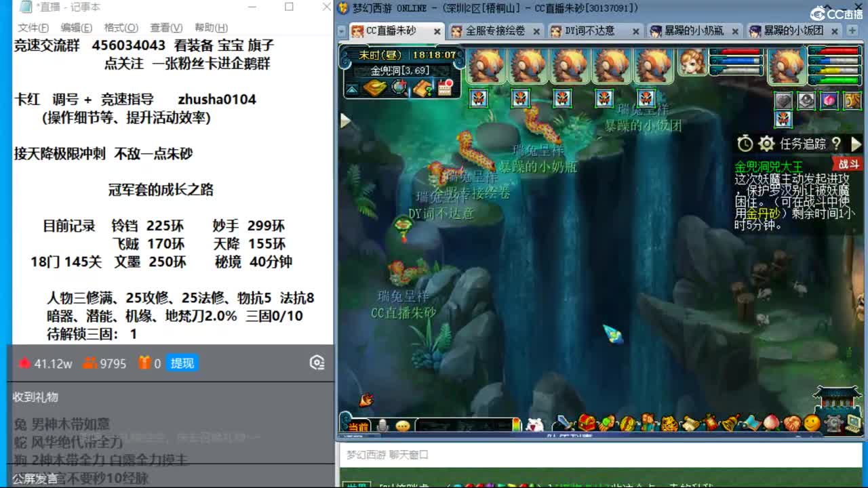Open the tiger pet icon

coord(670,423)
